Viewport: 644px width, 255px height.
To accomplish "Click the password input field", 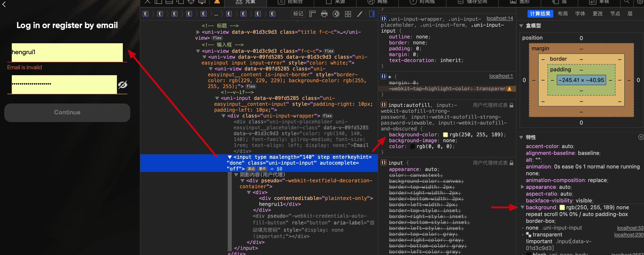I will [64, 84].
